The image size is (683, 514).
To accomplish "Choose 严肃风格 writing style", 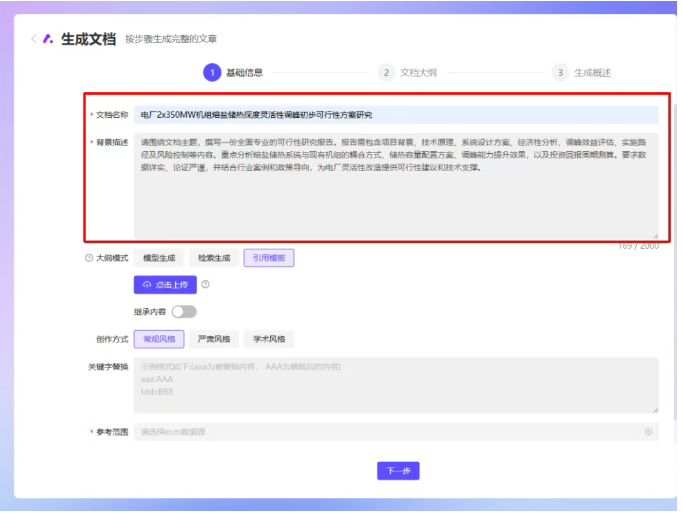I will [214, 338].
